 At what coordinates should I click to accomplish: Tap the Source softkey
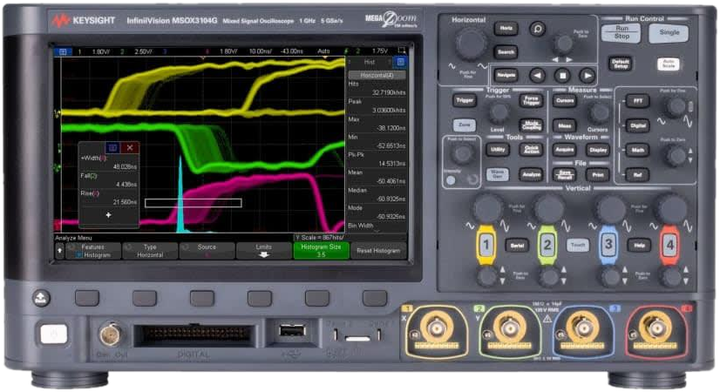pos(207,251)
